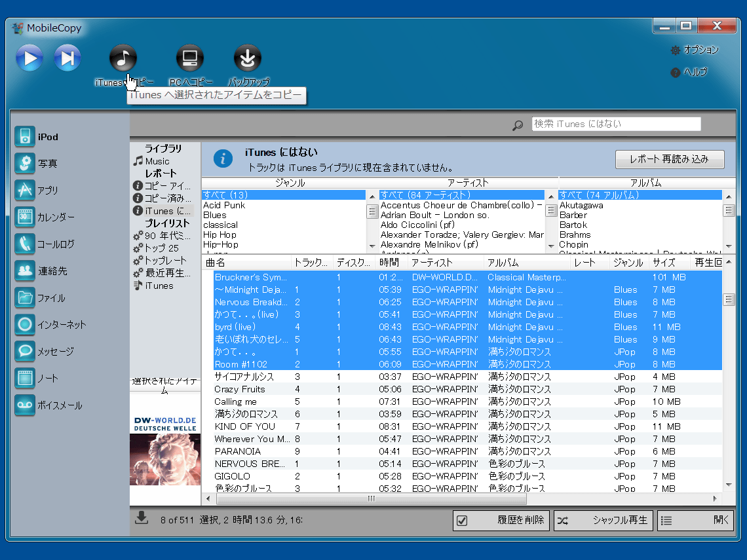This screenshot has width=747, height=560.
Task: Open メッセージ messages section in sidebar
Action: 45,352
